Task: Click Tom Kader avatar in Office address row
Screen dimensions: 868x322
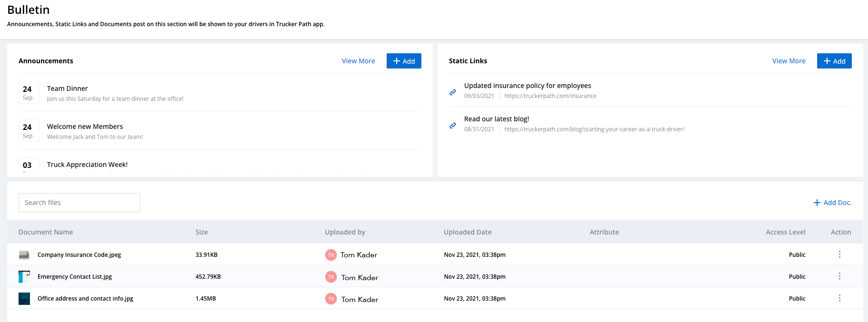Action: tap(331, 299)
